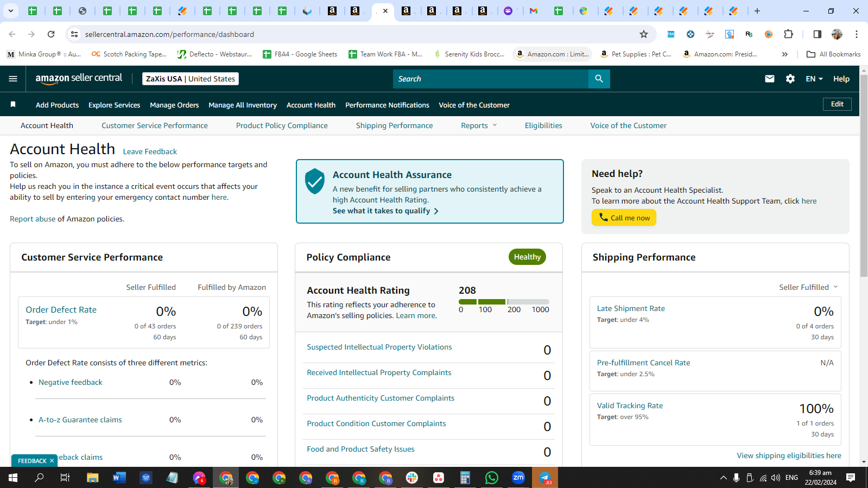
Task: Reload the current page
Action: pyautogui.click(x=51, y=34)
